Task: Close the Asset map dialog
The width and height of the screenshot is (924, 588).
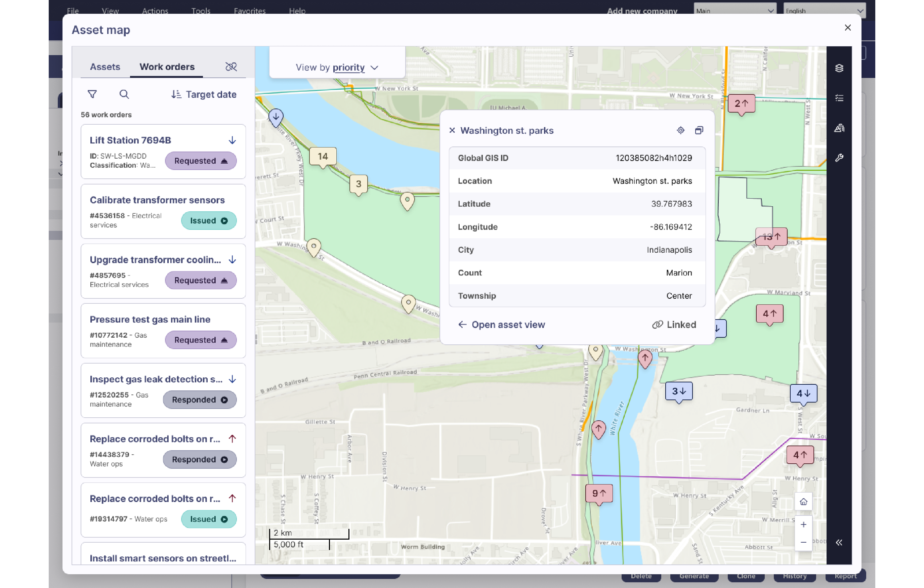Action: coord(848,28)
